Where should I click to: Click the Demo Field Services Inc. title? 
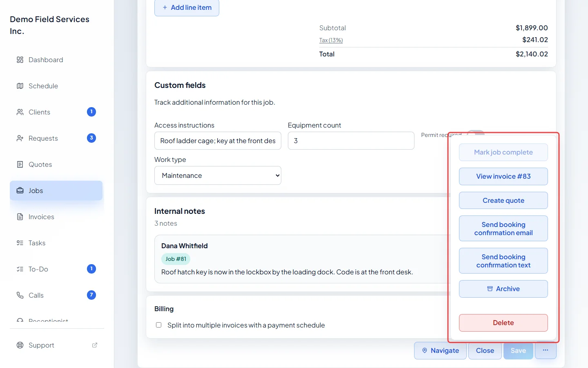(49, 25)
